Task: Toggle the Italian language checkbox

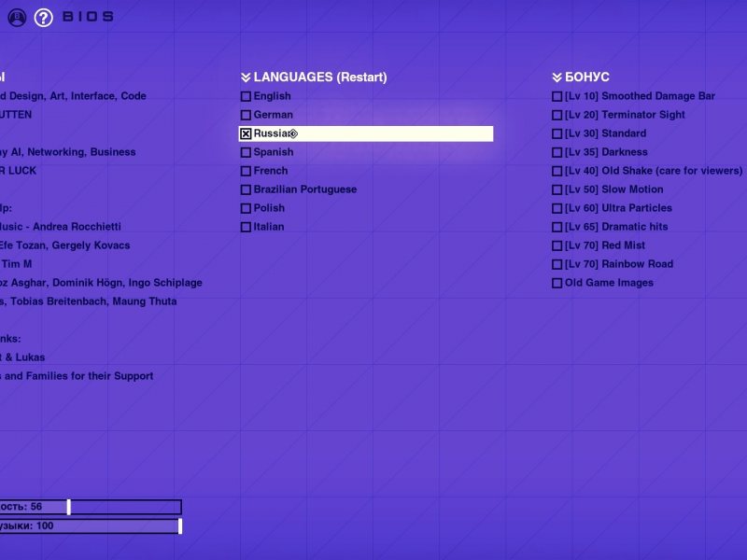Action: (x=246, y=227)
